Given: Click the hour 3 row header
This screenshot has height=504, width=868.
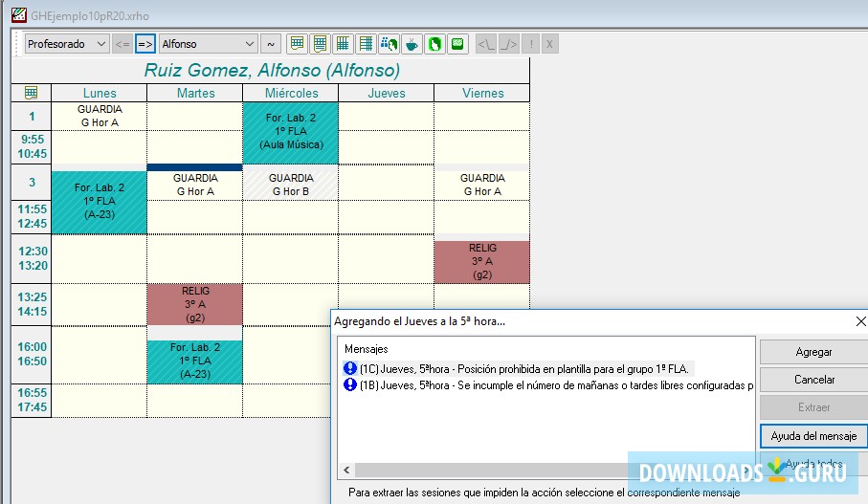Looking at the screenshot, I should tap(32, 183).
